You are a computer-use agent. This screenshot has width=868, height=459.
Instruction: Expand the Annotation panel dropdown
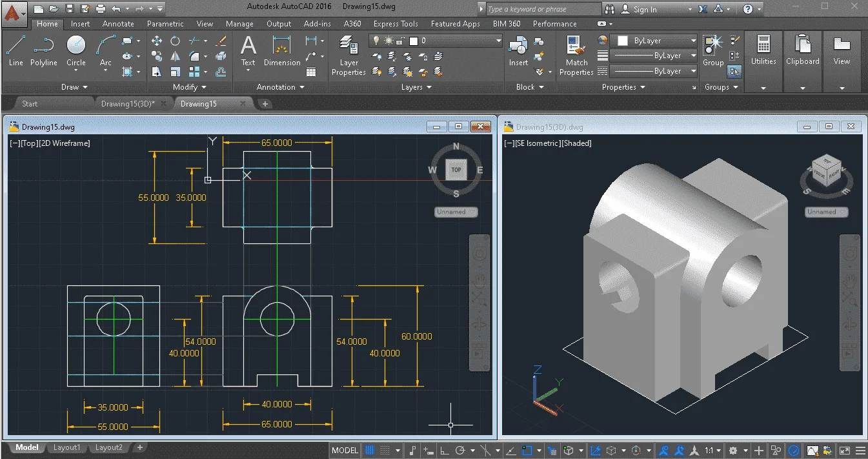(280, 87)
